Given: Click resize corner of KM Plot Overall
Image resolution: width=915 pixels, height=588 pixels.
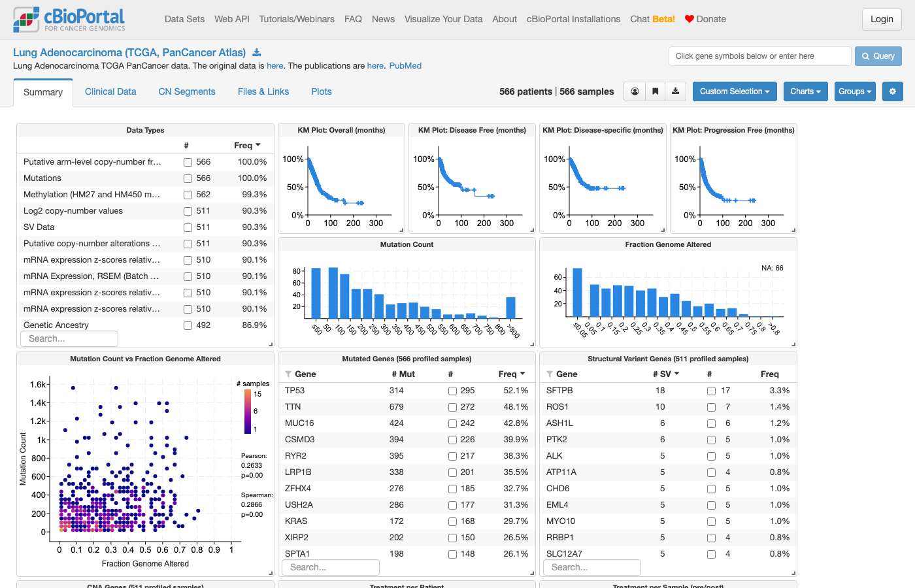Looking at the screenshot, I should pos(401,230).
